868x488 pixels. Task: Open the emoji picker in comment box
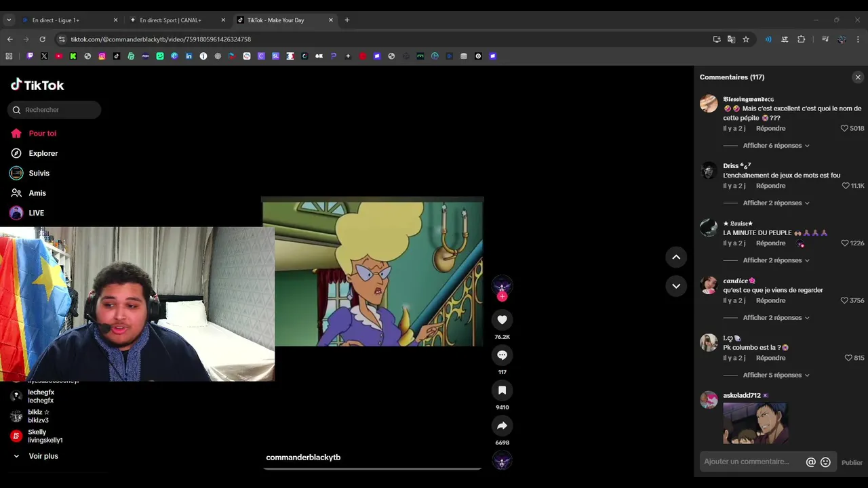point(825,462)
